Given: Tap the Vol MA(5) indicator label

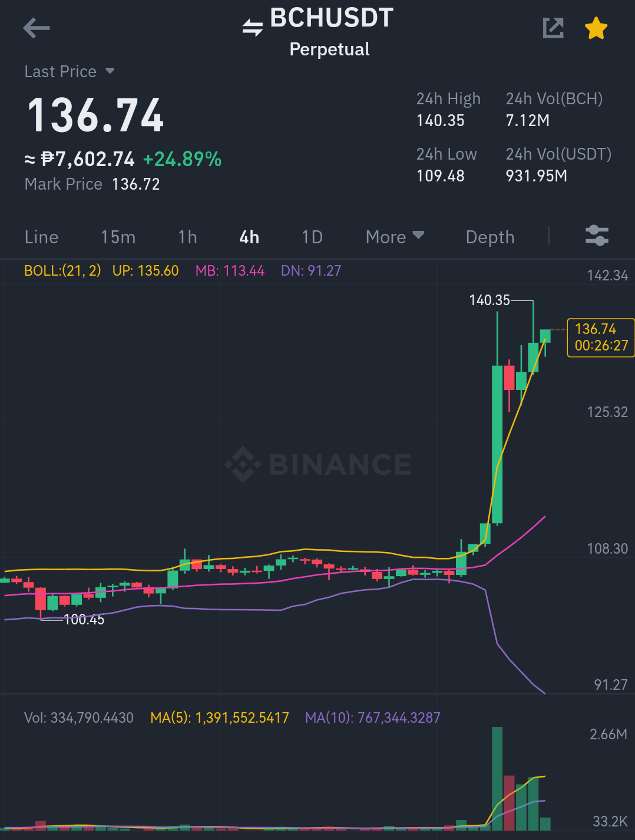Looking at the screenshot, I should pyautogui.click(x=220, y=717).
